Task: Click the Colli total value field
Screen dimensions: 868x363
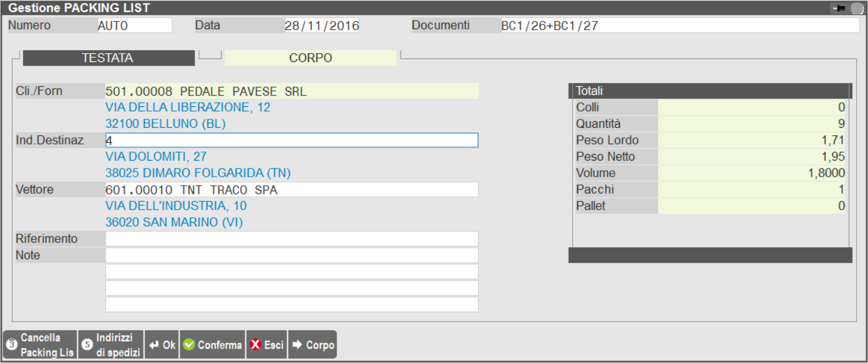Action: [x=752, y=107]
